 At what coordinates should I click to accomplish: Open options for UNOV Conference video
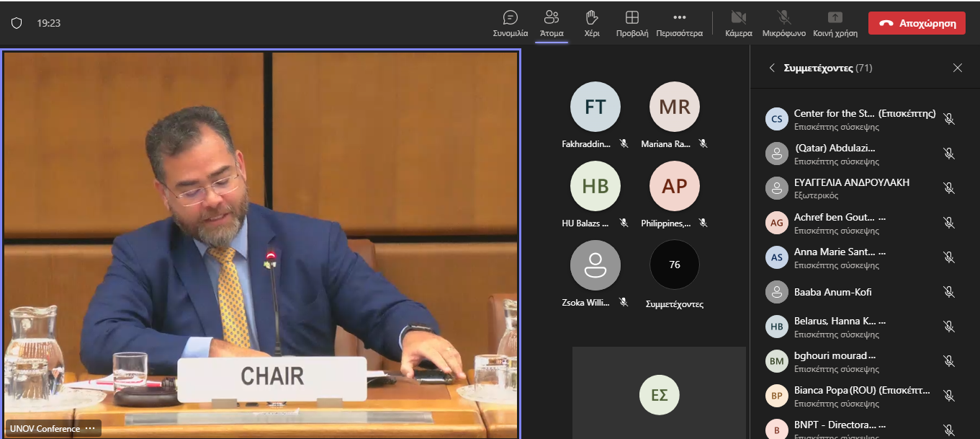pyautogui.click(x=90, y=428)
